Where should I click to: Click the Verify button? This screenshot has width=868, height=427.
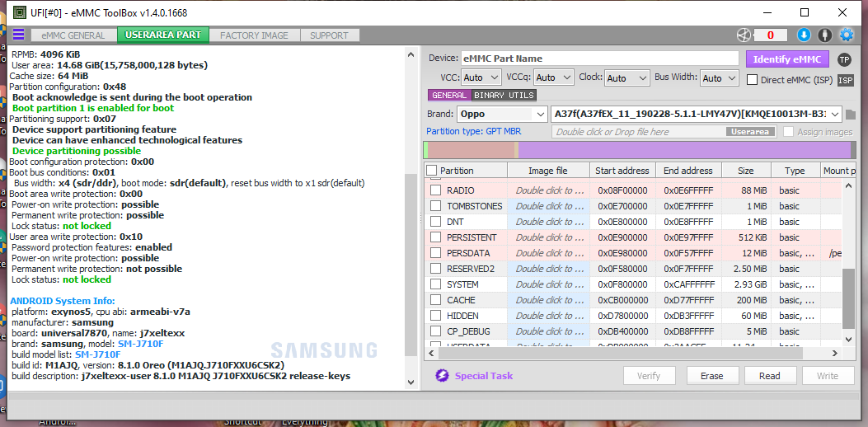coord(649,376)
